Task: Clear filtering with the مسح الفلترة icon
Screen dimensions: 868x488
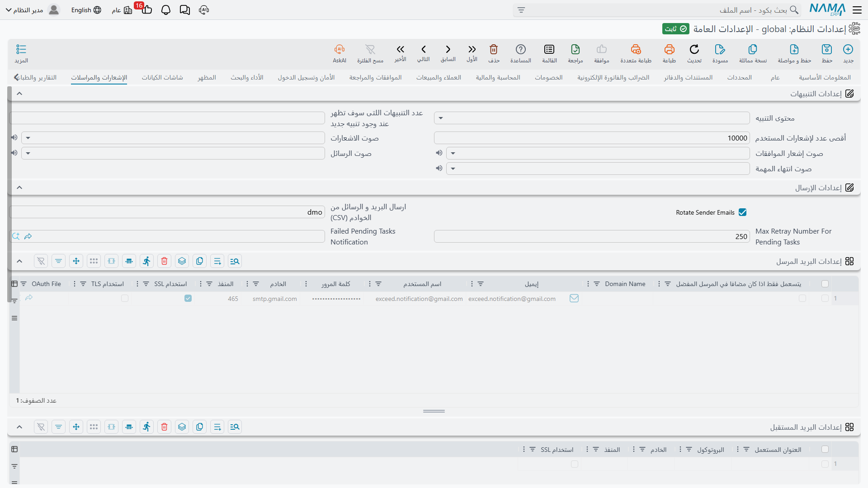Action: click(370, 49)
